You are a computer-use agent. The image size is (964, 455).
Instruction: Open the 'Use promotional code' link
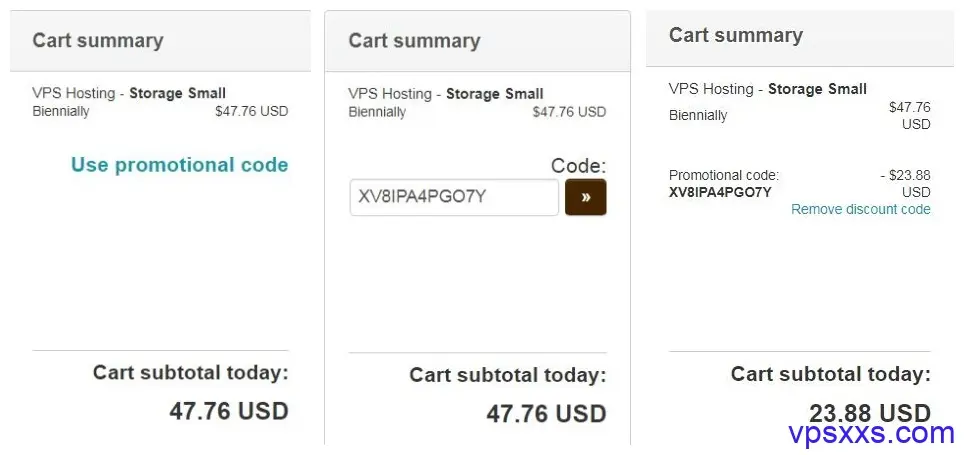pyautogui.click(x=180, y=165)
